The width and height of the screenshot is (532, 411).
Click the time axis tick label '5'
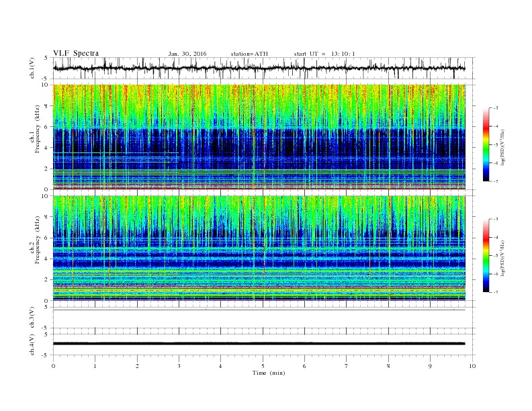click(x=263, y=366)
